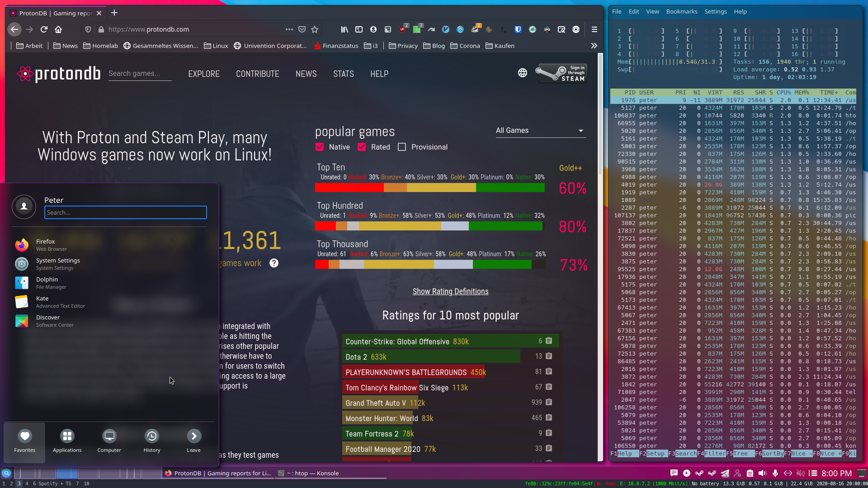Click the cookie extension icon
Image resolution: width=868 pixels, height=488 pixels.
click(489, 29)
